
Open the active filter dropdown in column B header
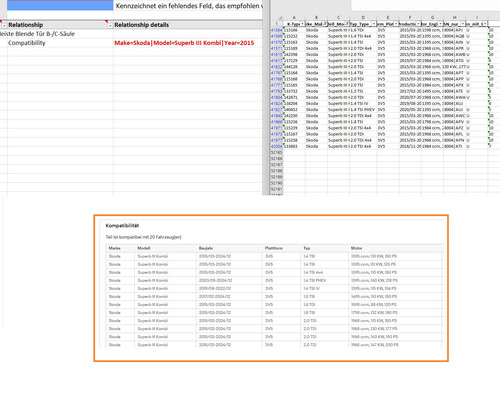(x=325, y=24)
